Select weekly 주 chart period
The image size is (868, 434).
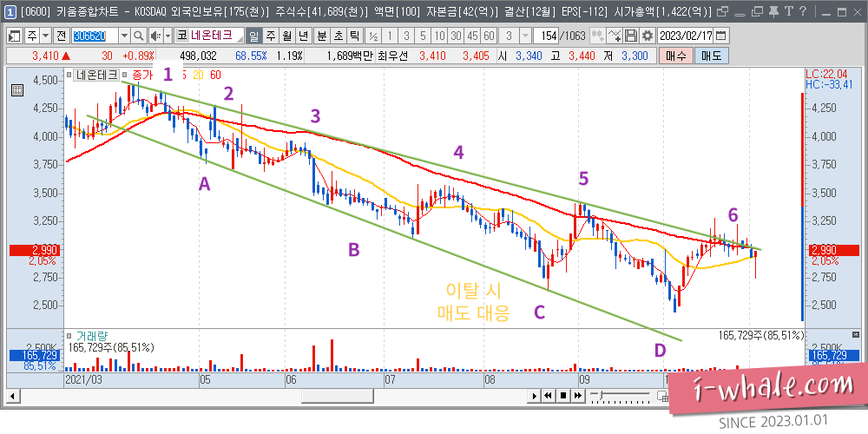271,36
